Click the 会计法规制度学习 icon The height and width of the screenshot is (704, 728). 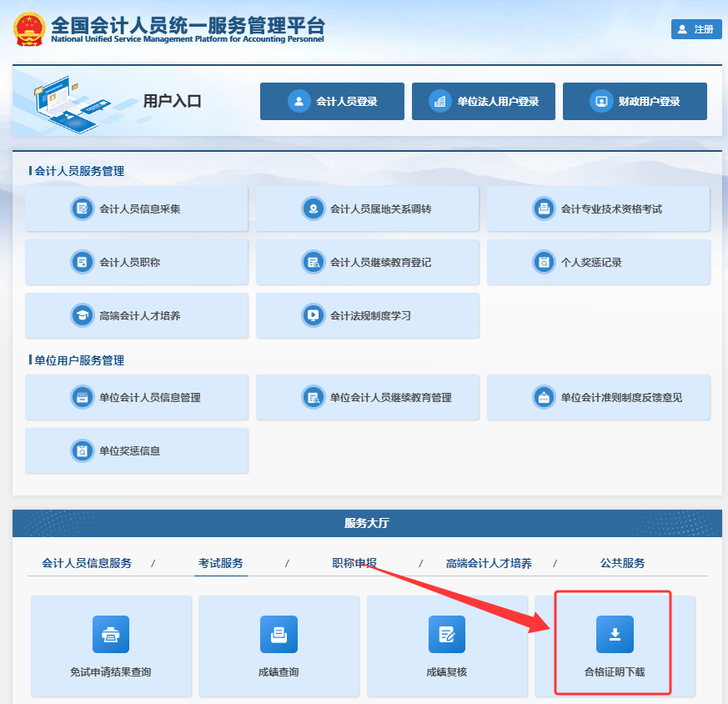[x=367, y=315]
